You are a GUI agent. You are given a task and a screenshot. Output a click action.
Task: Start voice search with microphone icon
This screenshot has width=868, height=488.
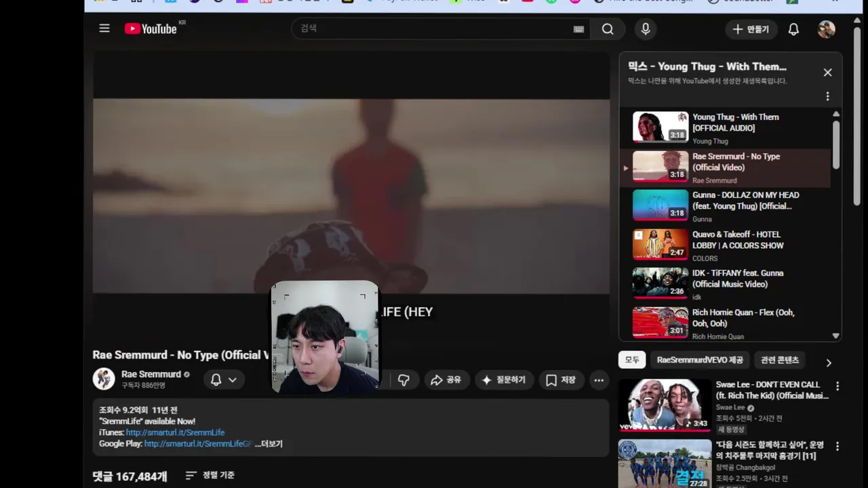point(646,29)
